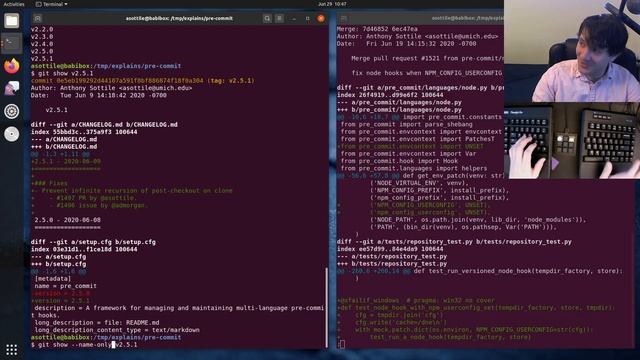640x360 pixels.
Task: Maximize the left terminal window
Action: coord(307,18)
